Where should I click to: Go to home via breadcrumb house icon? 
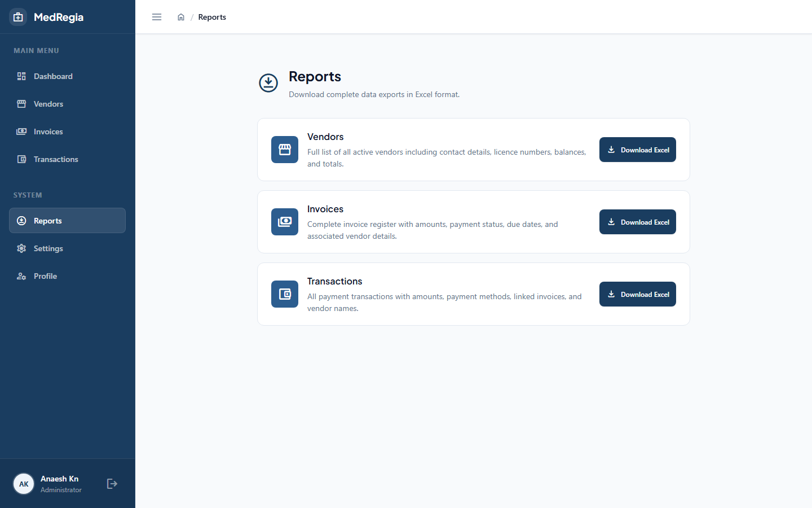(x=181, y=17)
